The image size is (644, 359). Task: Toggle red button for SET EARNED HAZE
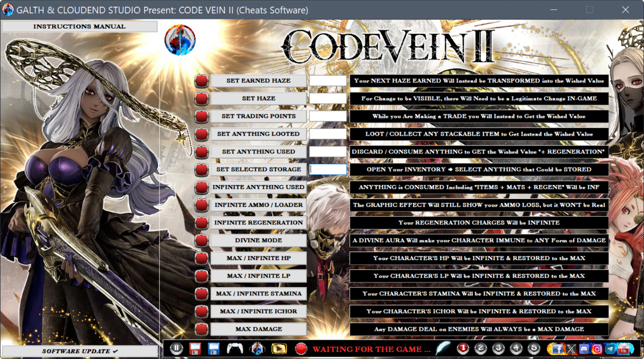pyautogui.click(x=201, y=81)
